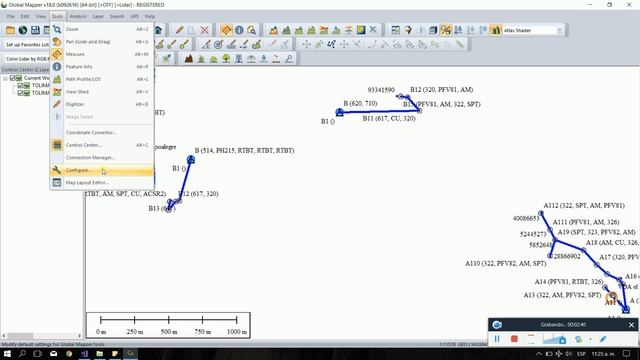Open the View menu
Viewport: 640px width, 360px height.
tap(40, 16)
